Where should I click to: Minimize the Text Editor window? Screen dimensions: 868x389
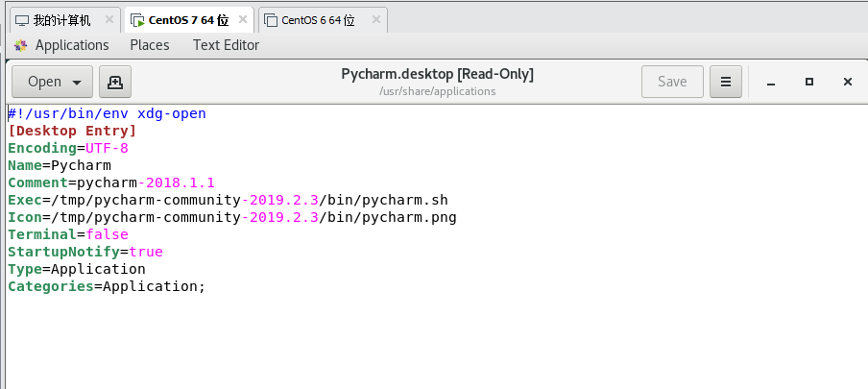tap(771, 82)
